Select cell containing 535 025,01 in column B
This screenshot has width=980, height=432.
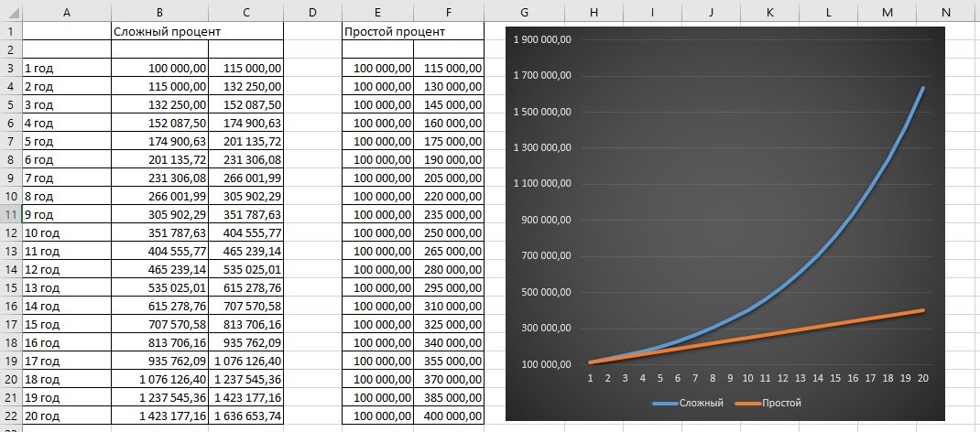(160, 287)
